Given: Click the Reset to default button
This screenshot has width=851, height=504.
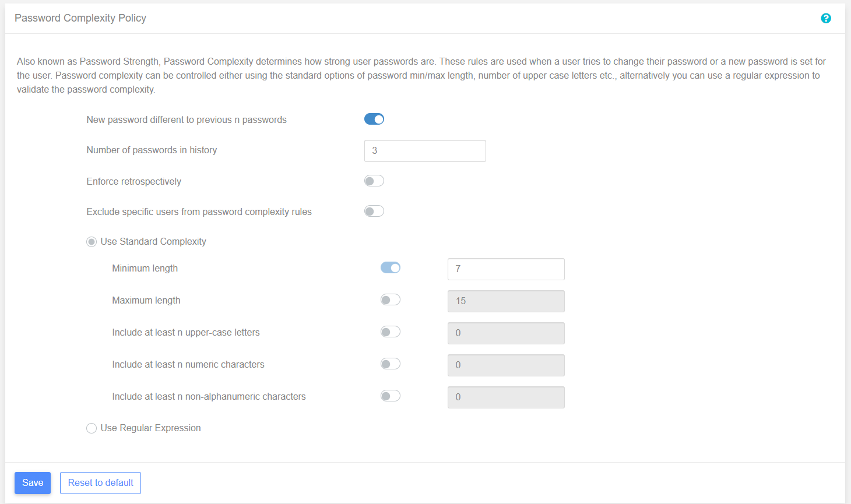Looking at the screenshot, I should coord(100,483).
